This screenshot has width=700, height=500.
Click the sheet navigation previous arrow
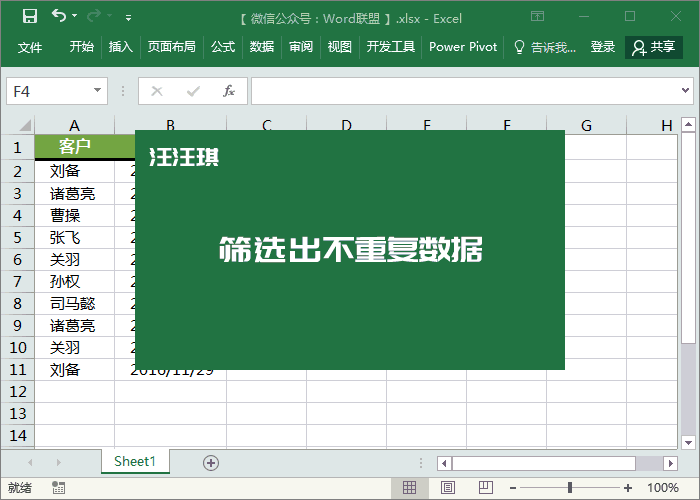coord(30,462)
